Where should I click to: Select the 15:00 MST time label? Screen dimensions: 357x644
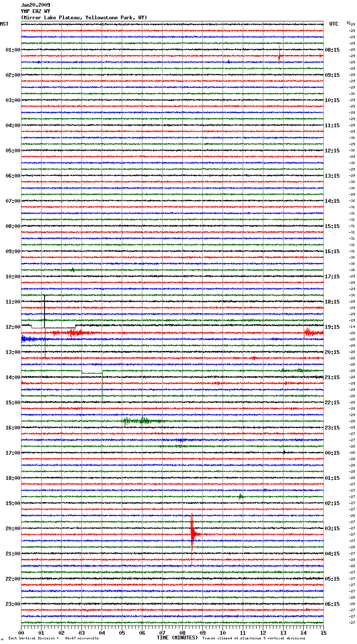click(13, 403)
